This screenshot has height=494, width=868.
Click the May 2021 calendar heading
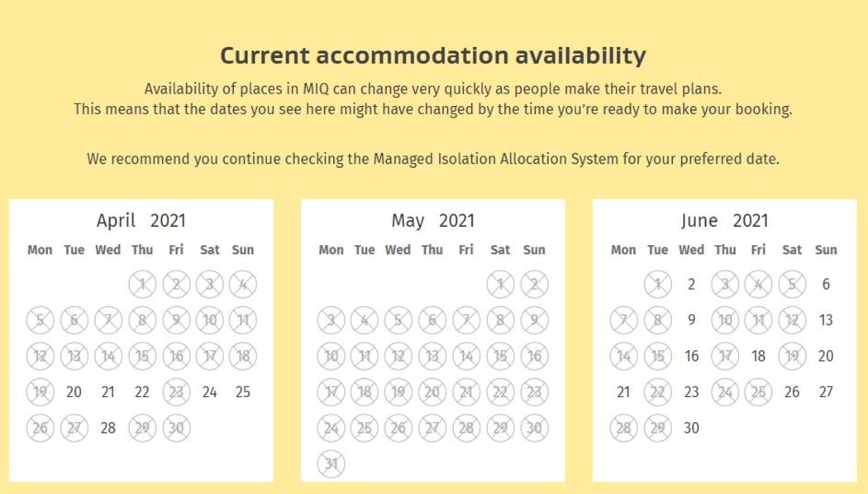click(432, 221)
